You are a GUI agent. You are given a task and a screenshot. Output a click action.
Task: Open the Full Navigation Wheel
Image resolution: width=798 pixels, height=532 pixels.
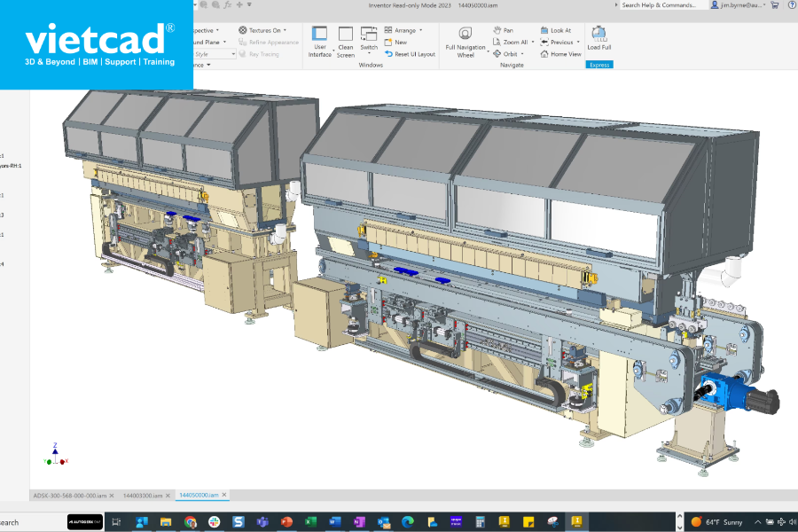pos(465,42)
